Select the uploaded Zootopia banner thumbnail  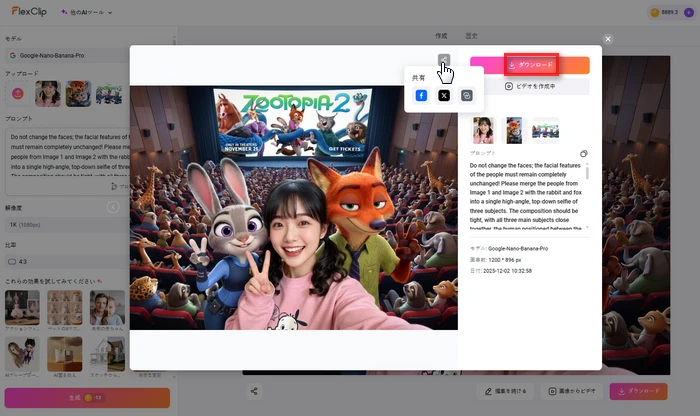coord(108,94)
